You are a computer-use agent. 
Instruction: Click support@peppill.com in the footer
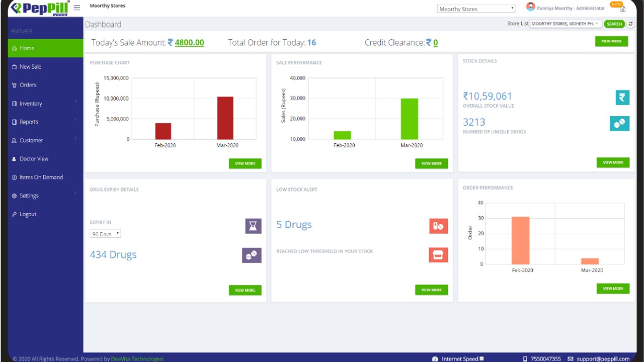point(603,359)
